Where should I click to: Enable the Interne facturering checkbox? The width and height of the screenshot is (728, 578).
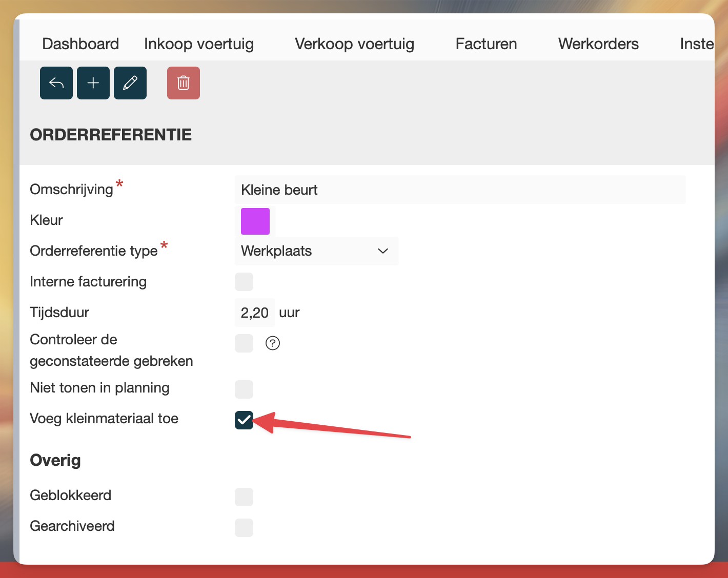pyautogui.click(x=244, y=282)
